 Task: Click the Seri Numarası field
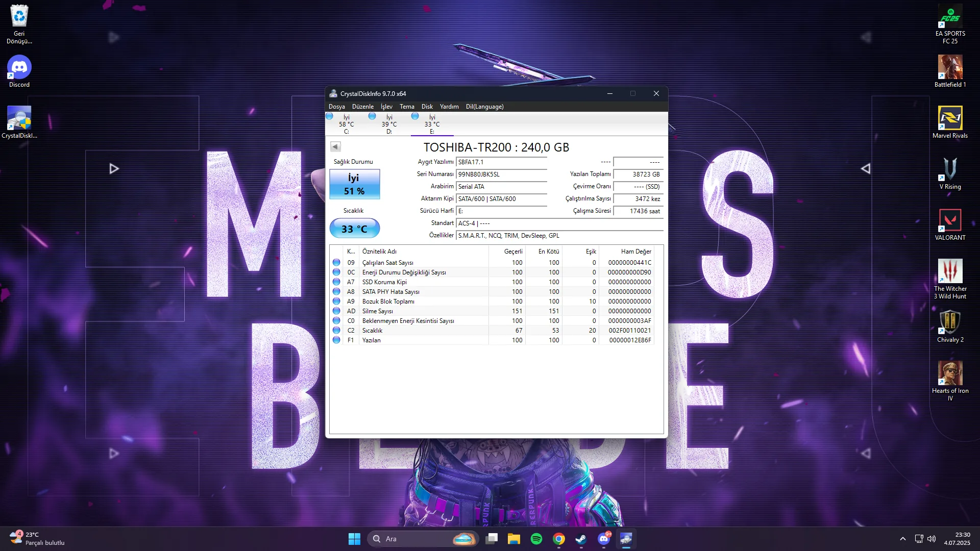pyautogui.click(x=501, y=174)
